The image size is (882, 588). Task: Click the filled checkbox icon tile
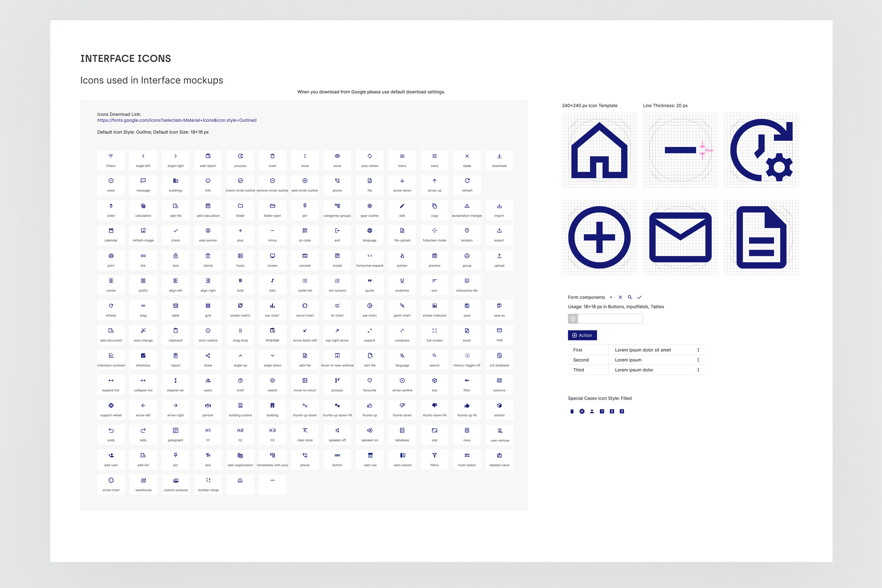coord(143,359)
